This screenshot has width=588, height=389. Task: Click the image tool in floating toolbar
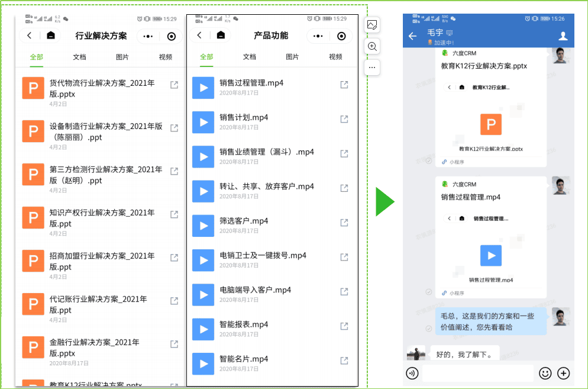click(372, 25)
